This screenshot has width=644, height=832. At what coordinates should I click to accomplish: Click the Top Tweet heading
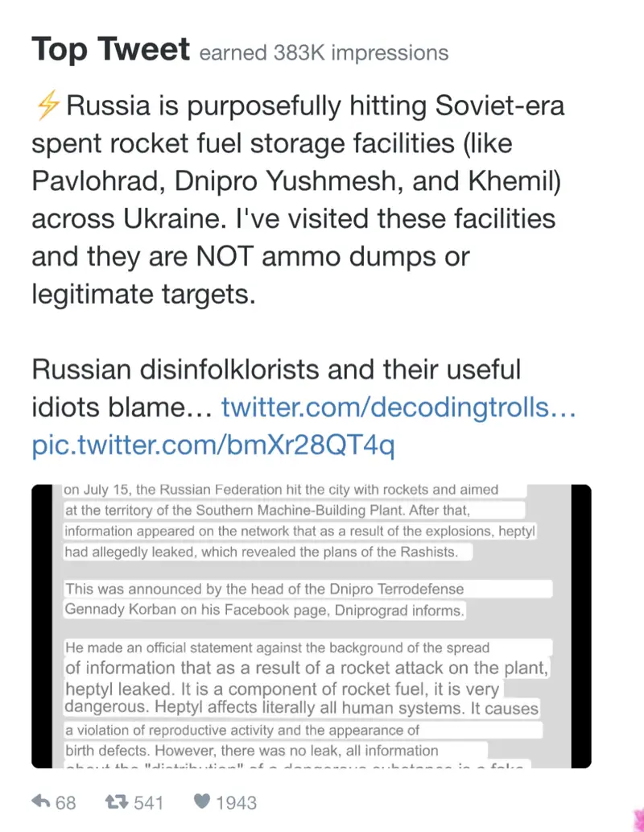click(110, 51)
